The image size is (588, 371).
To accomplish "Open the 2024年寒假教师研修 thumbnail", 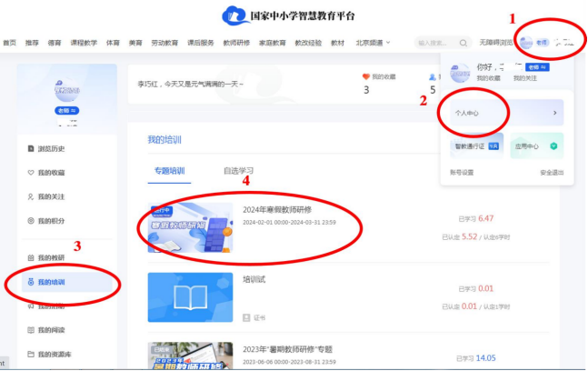I will click(190, 227).
